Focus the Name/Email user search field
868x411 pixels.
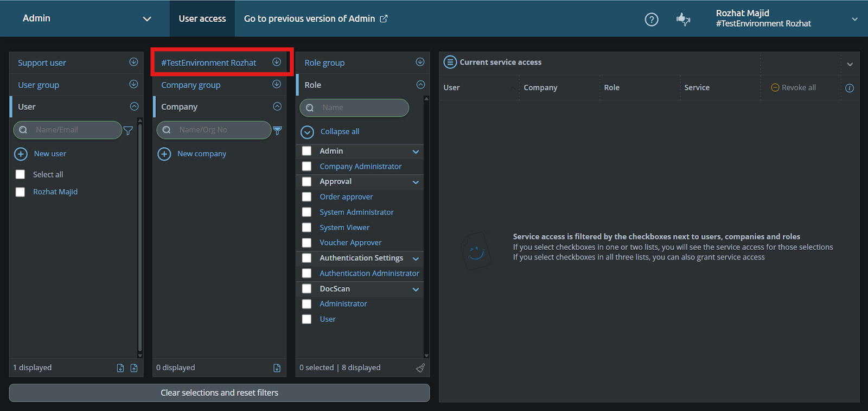coord(67,130)
